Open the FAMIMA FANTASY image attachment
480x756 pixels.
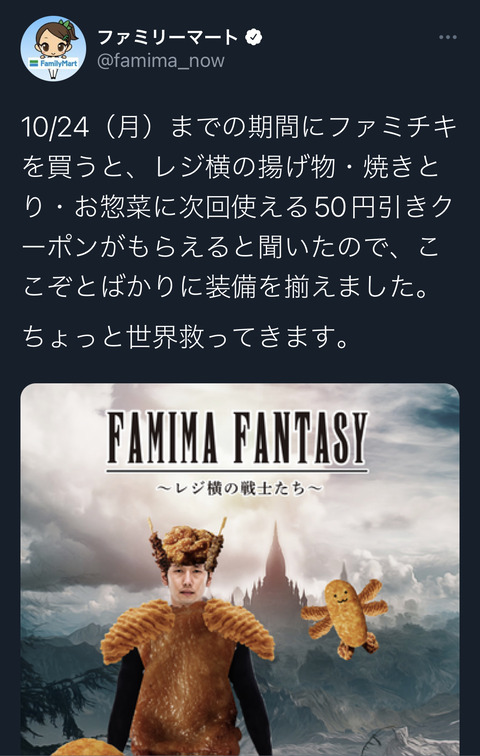click(240, 569)
